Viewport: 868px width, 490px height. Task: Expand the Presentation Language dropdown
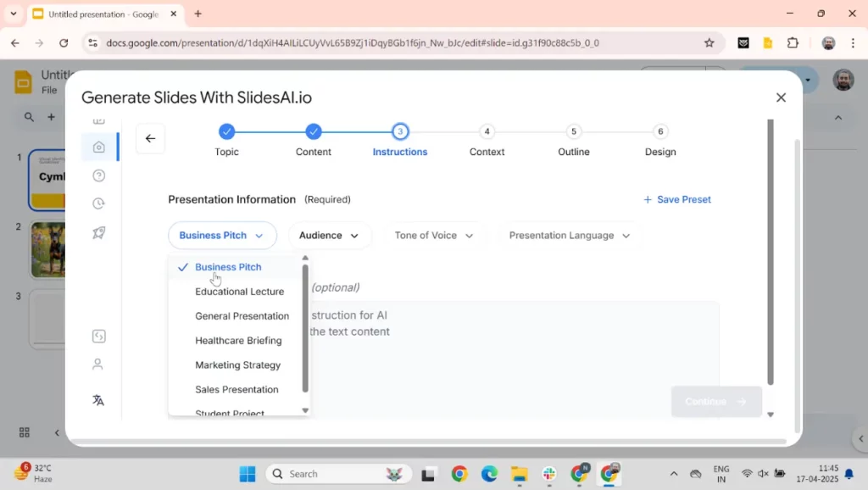point(569,236)
